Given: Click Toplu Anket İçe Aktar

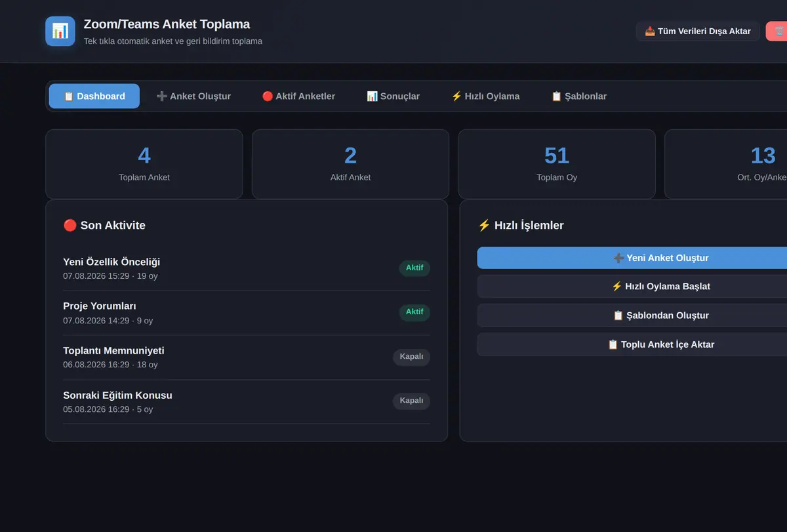Looking at the screenshot, I should pos(632,344).
